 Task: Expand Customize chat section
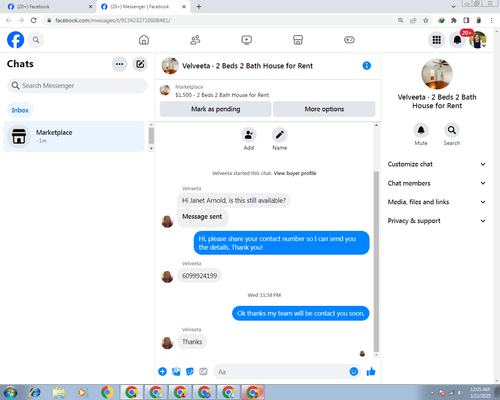pos(437,164)
